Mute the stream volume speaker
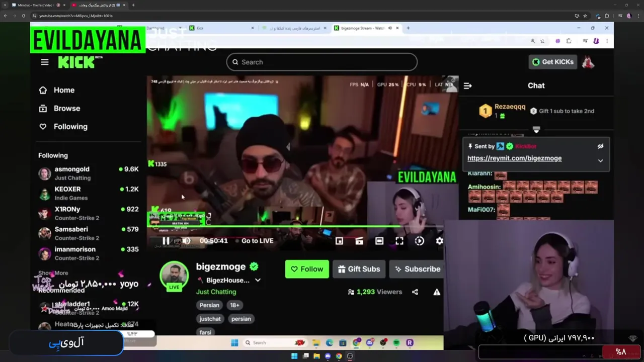The width and height of the screenshot is (644, 362). 187,240
